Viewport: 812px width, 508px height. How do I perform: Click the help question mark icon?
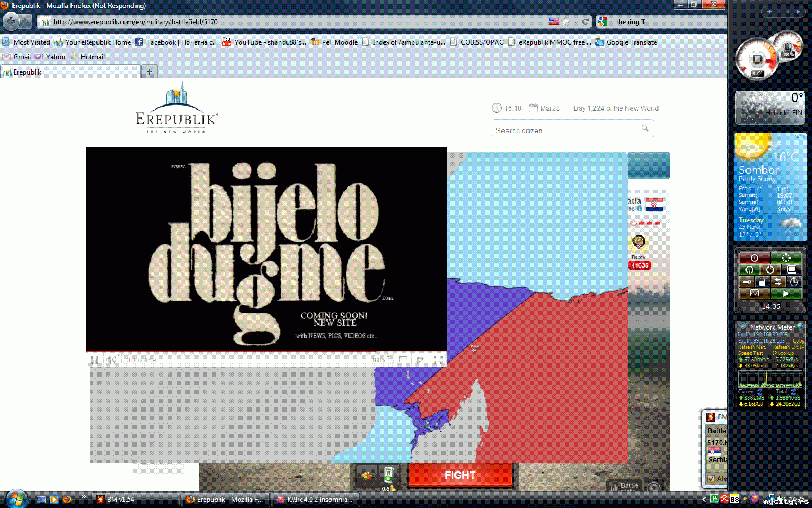coord(654,487)
